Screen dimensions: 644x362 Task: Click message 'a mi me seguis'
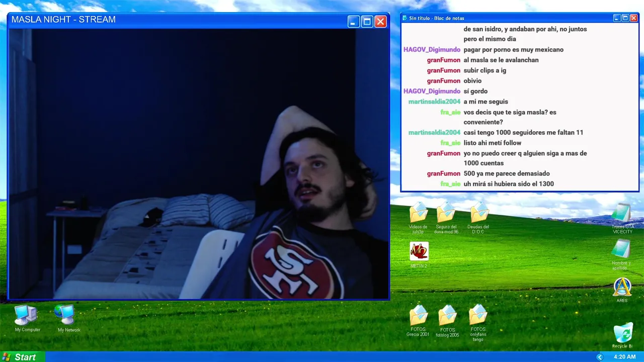coord(486,102)
